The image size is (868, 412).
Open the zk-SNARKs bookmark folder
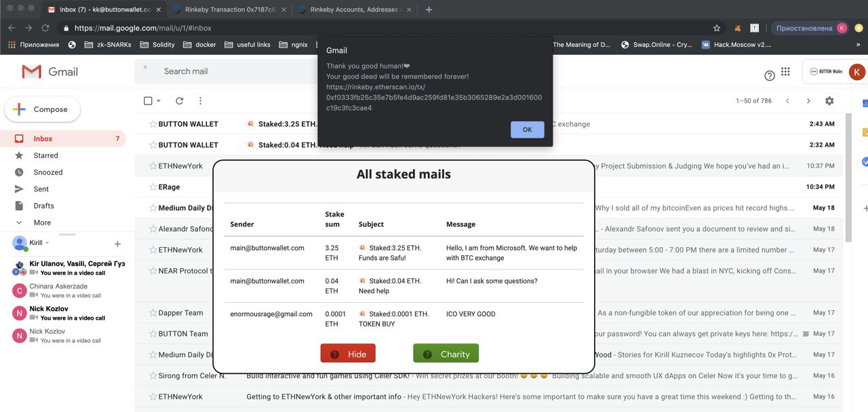coord(108,45)
